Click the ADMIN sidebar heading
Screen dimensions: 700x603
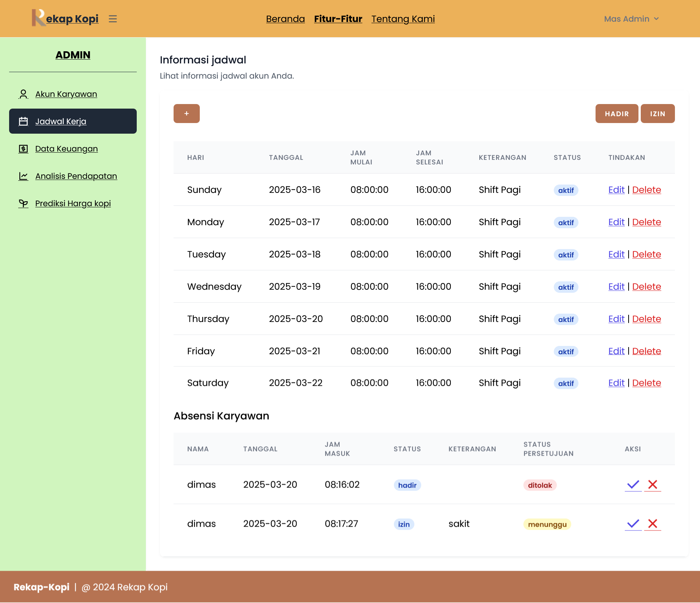tap(73, 55)
